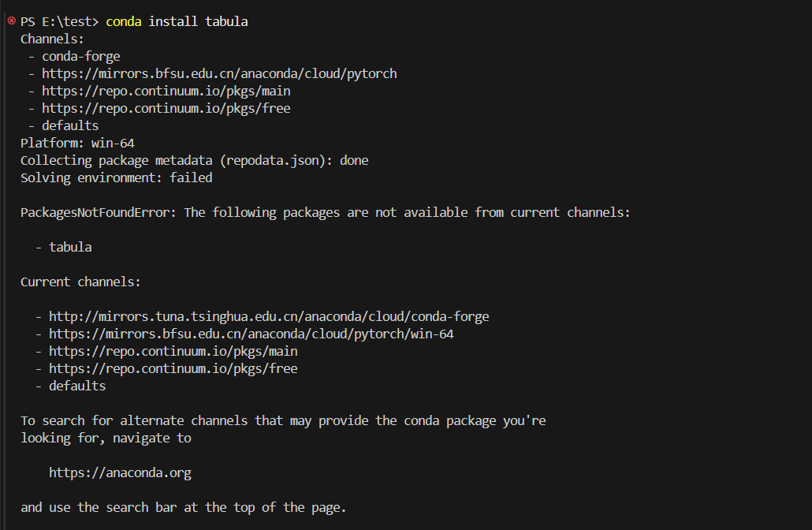Screen dimensions: 812x530
Task: Open the bfsu pytorch/win-64 mirror URL
Action: (251, 334)
